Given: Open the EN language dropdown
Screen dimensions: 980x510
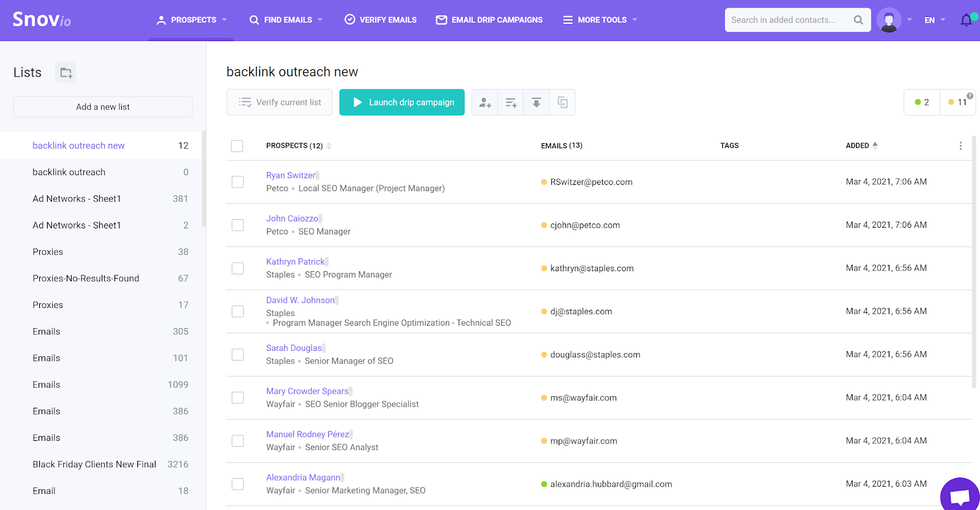Looking at the screenshot, I should (x=935, y=20).
